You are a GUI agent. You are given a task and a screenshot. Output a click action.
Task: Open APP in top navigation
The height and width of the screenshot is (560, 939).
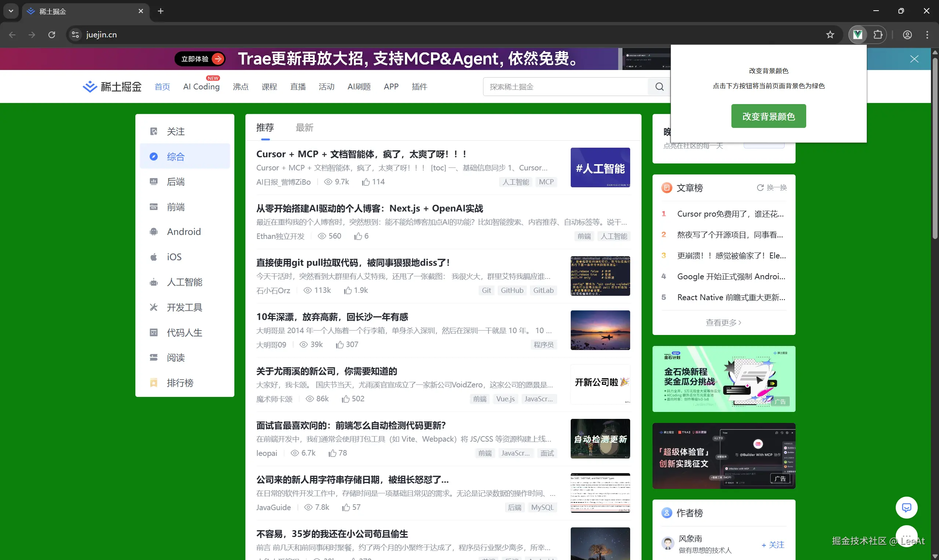391,87
